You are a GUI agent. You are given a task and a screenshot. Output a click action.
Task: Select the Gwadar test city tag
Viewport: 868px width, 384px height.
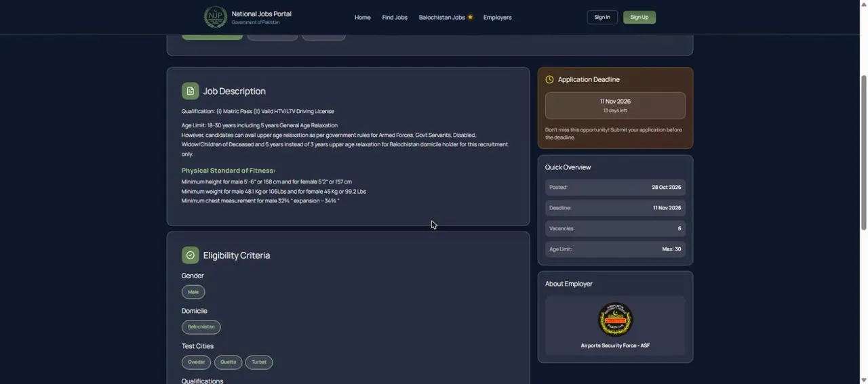click(x=196, y=362)
